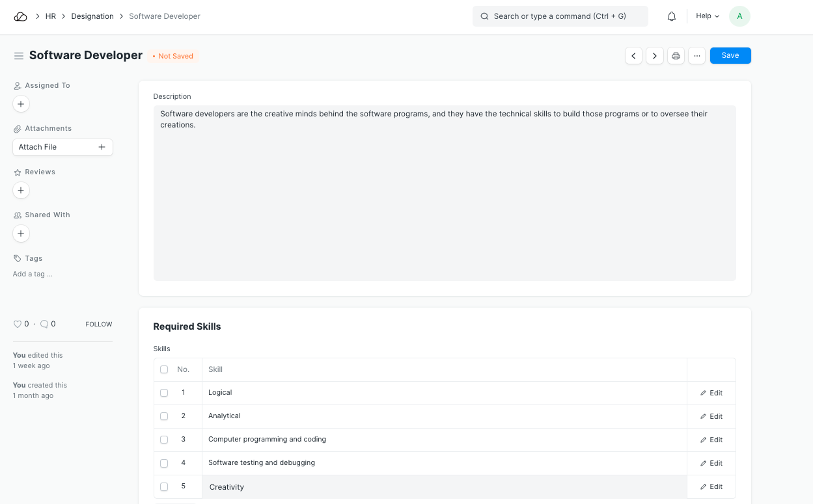Open the user avatar menu

click(739, 16)
